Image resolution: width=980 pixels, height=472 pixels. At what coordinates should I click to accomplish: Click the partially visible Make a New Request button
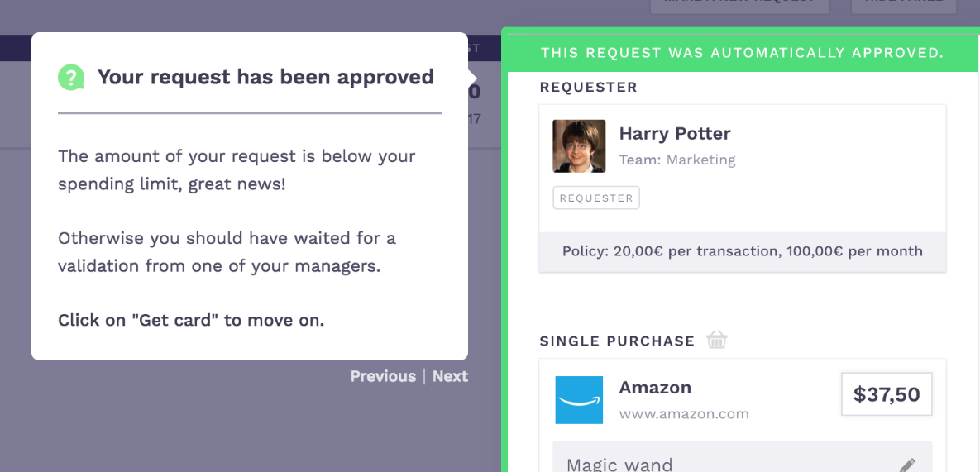click(739, 5)
